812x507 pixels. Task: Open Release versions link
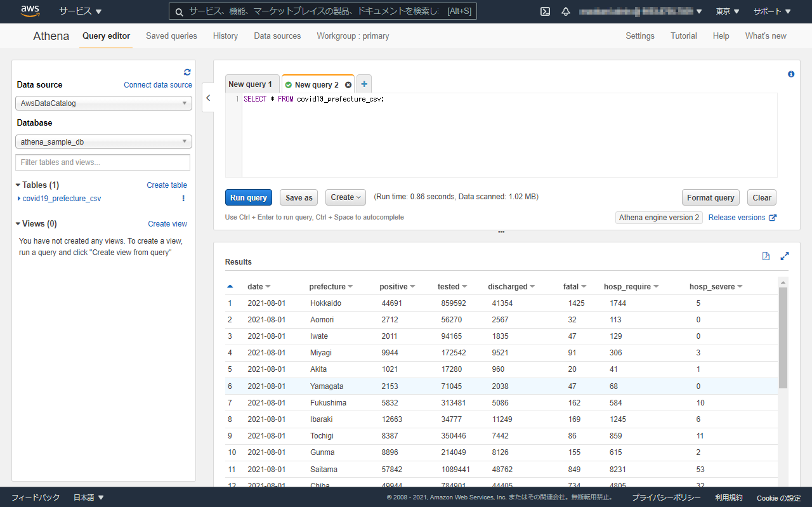[737, 218]
